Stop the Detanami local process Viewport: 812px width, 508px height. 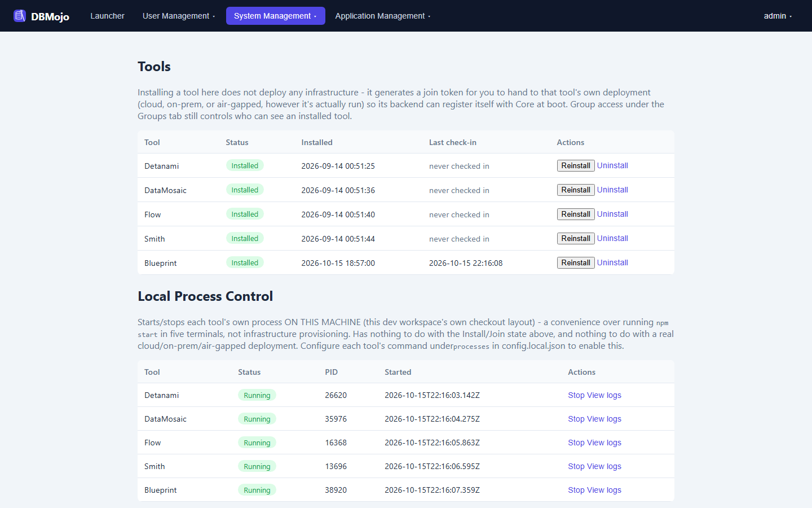576,395
